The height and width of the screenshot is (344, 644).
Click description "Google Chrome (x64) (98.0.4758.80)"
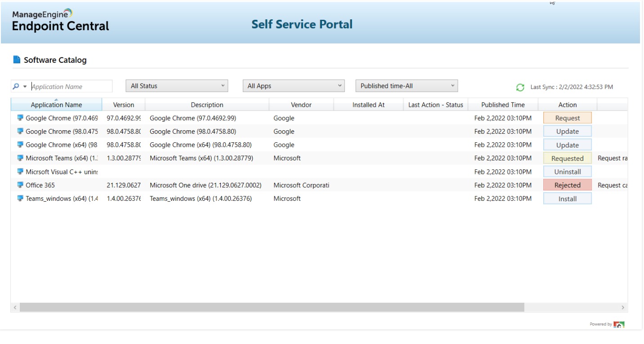pos(201,145)
